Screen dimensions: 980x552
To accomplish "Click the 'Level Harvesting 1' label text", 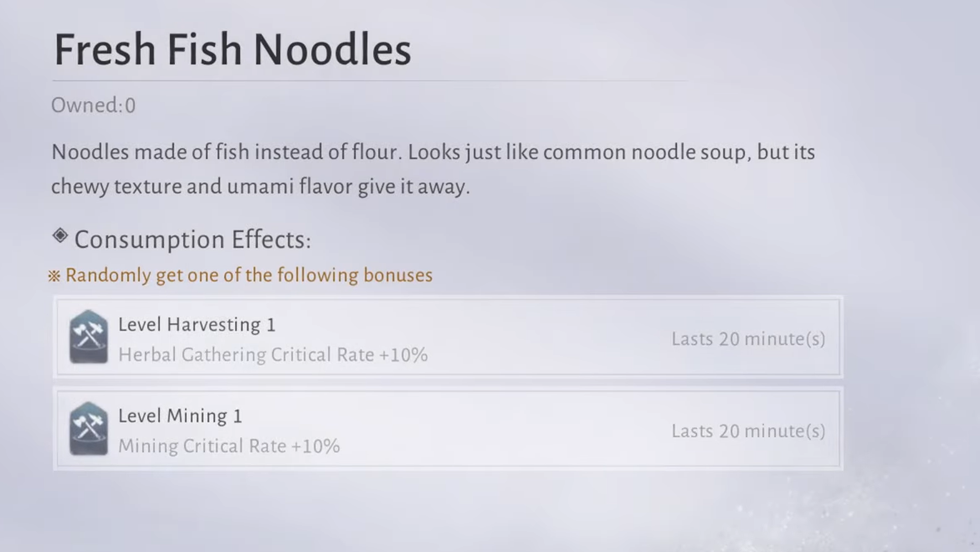I will tap(197, 325).
